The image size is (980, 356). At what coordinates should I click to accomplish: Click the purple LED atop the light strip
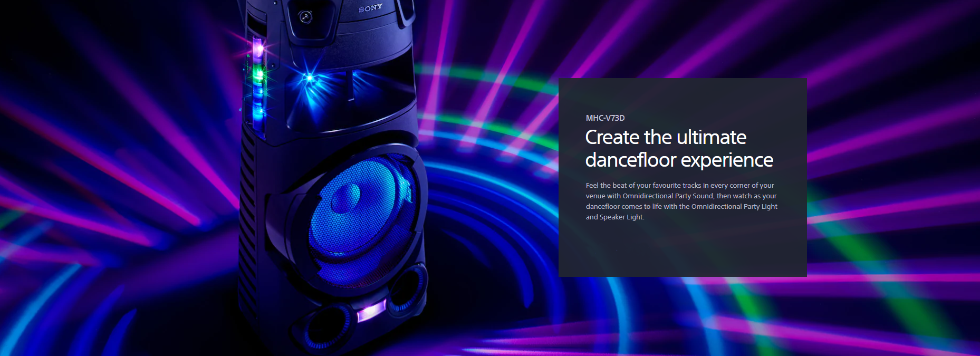coord(258,49)
